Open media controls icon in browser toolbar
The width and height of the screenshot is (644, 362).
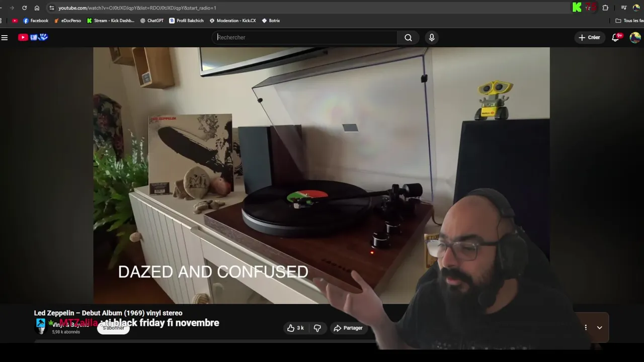click(x=624, y=8)
